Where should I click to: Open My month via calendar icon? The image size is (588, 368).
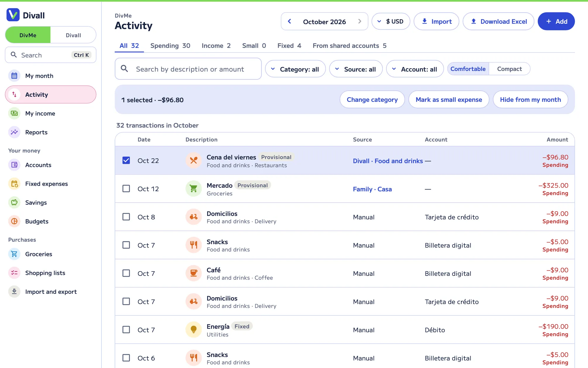(x=14, y=76)
